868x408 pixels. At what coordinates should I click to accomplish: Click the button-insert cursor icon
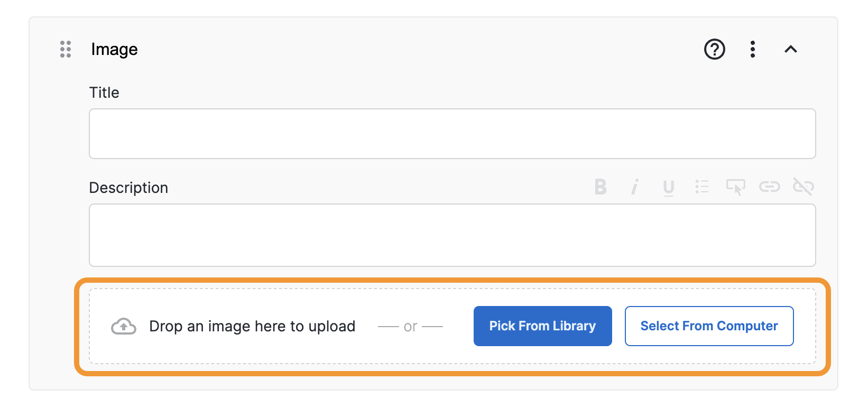(735, 187)
